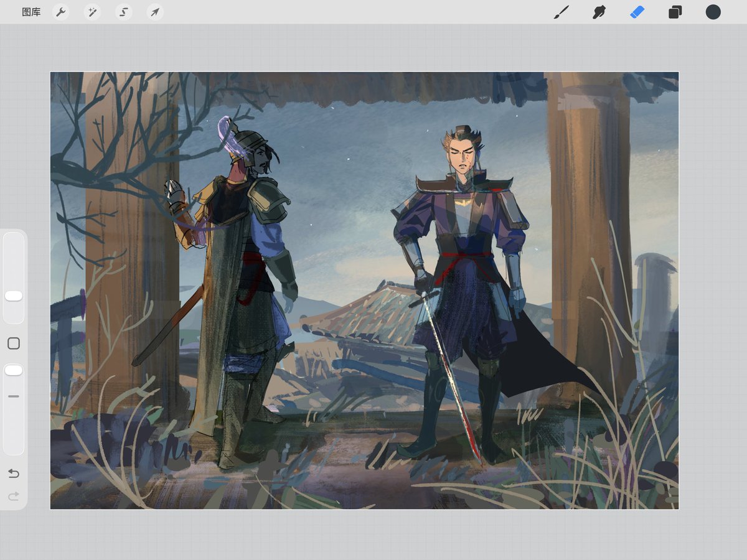Redo the last undone action
The width and height of the screenshot is (747, 560).
14,496
